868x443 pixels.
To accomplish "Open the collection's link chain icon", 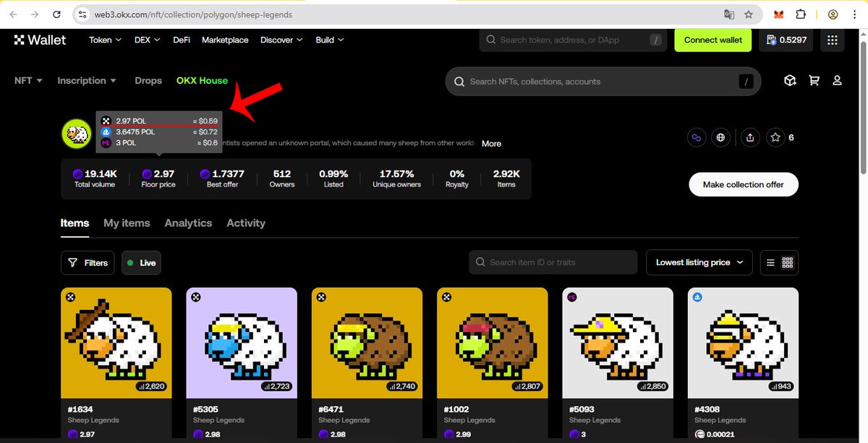I will click(697, 137).
